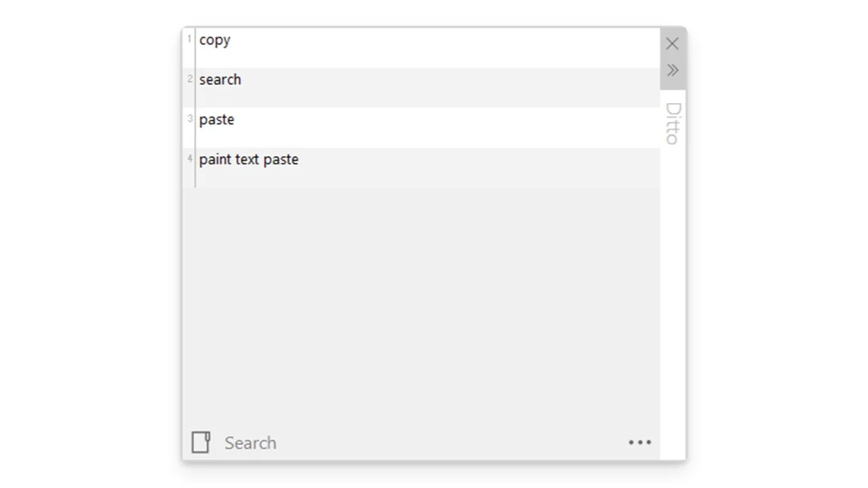Click the vertical "Ditto" title label
Screen dimensions: 868x488
point(672,123)
